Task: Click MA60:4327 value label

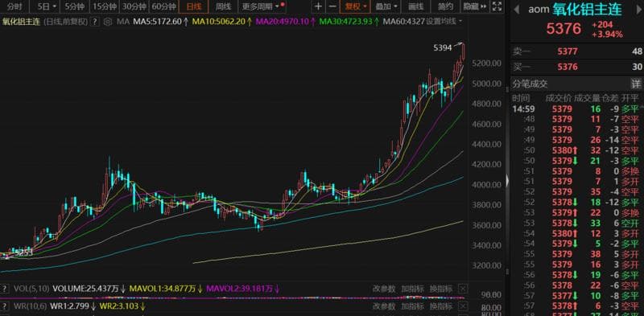Action: 403,22
